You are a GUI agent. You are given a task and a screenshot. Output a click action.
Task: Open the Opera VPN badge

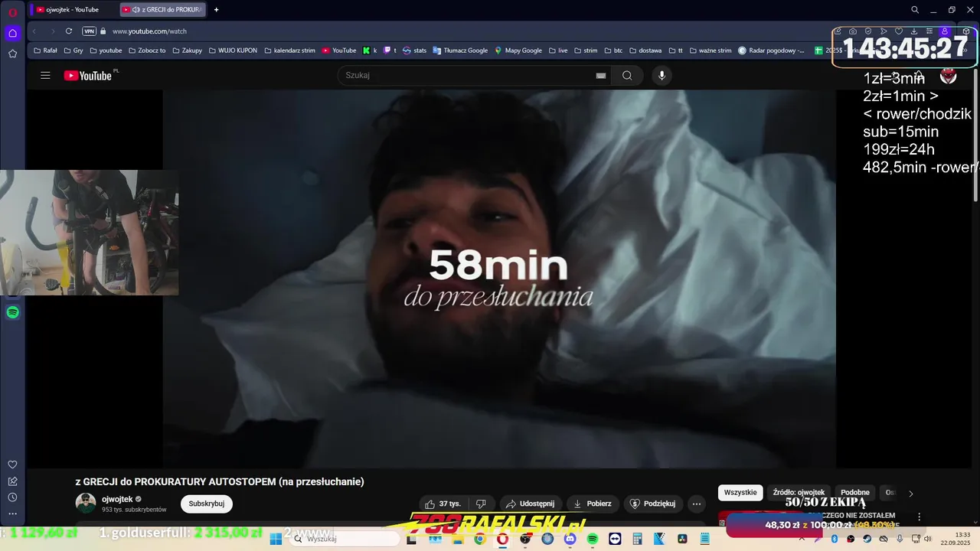pos(89,31)
